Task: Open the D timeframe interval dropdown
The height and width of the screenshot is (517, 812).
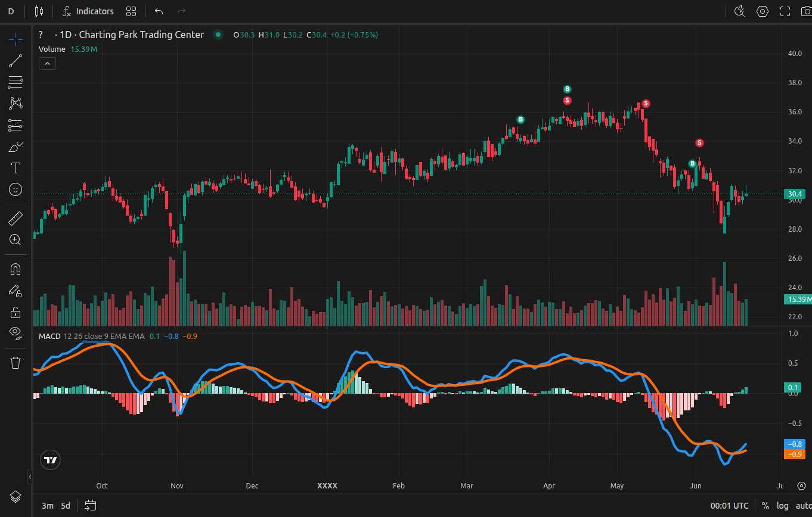Action: [11, 11]
